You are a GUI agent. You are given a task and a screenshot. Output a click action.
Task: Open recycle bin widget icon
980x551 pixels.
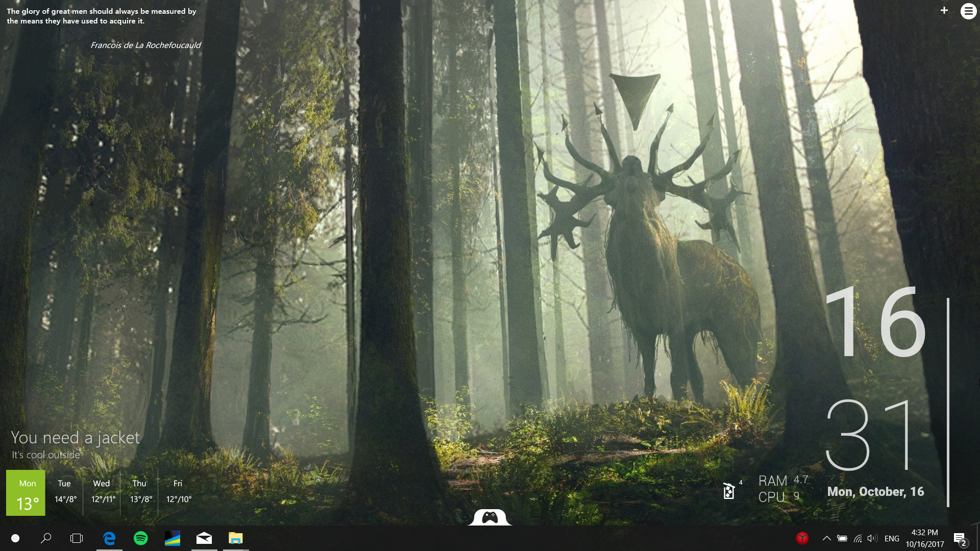click(729, 491)
